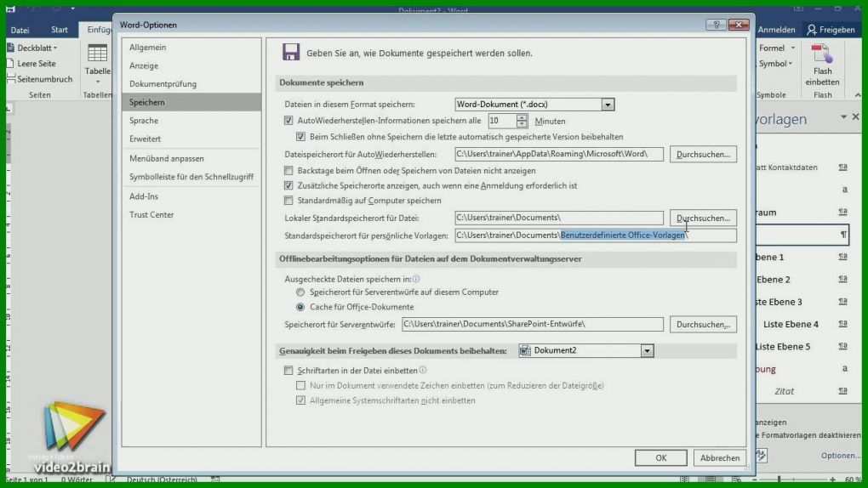
Task: Expand the Formel dropdown arrow
Action: click(793, 48)
